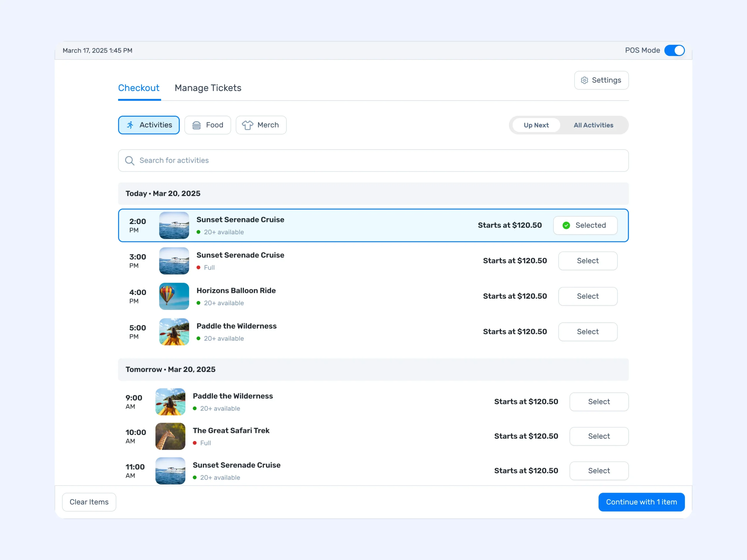This screenshot has width=747, height=560.
Task: Click the 2:00 PM row price text
Action: click(x=509, y=225)
